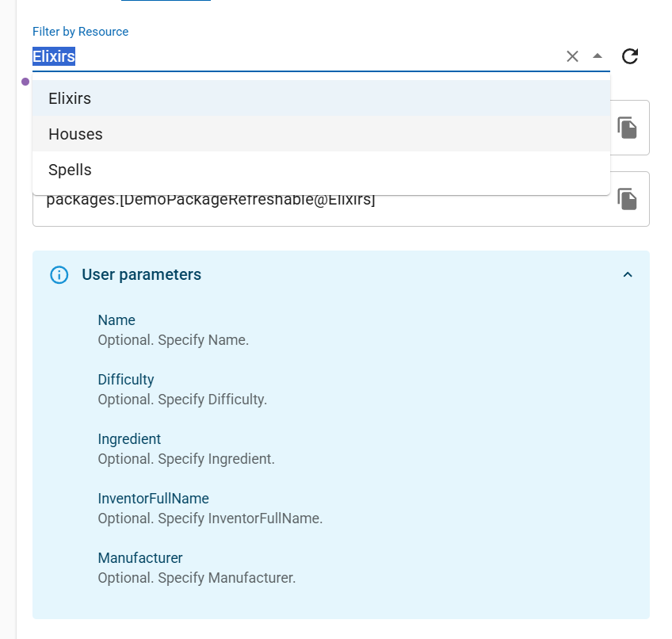Collapse the User parameters panel using the chevron
This screenshot has height=639, width=672.
[628, 275]
